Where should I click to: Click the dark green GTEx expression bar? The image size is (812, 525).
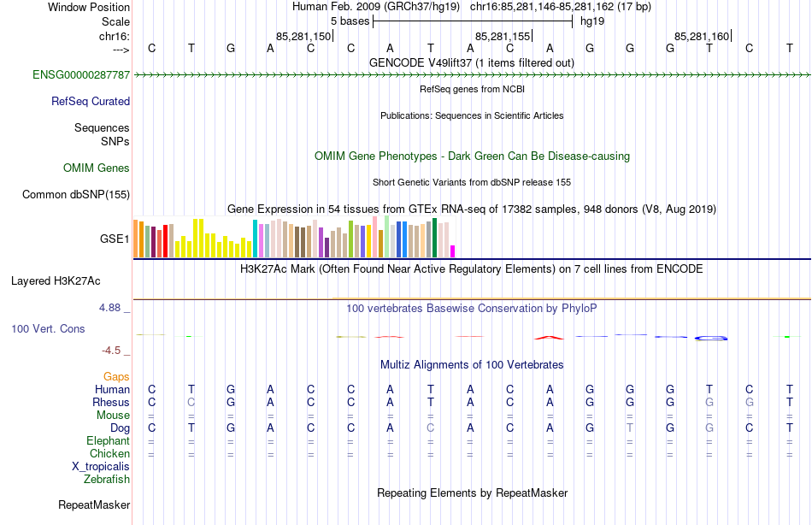434,238
